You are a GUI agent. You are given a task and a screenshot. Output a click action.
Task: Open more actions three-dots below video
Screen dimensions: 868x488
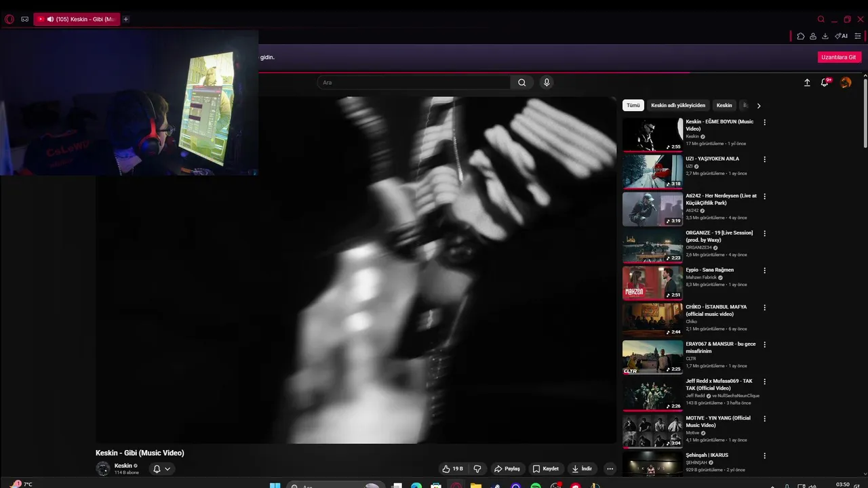(x=610, y=468)
